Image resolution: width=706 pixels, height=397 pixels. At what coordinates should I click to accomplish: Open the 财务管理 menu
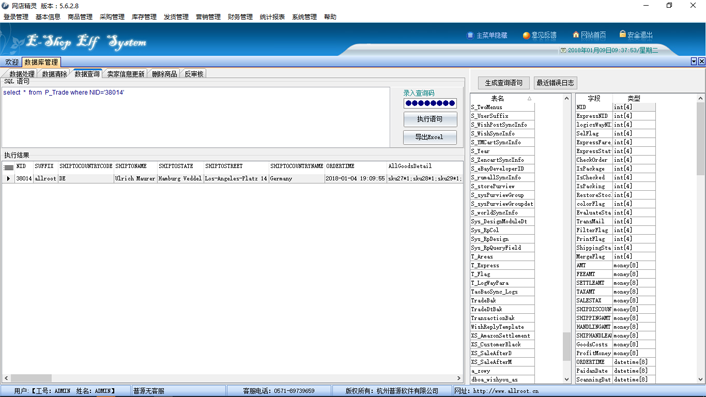pos(240,17)
